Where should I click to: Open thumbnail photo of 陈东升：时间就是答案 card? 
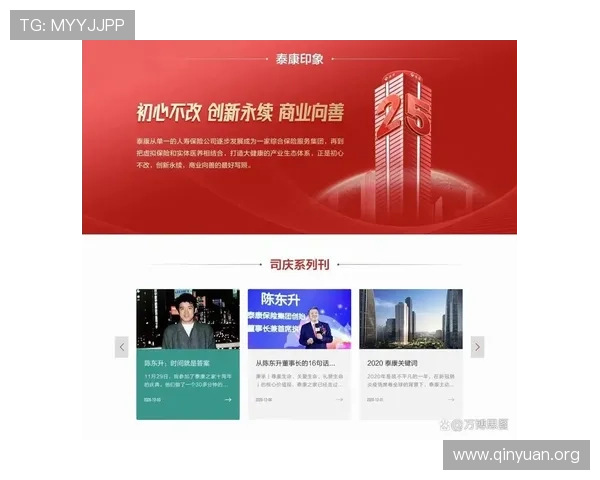pyautogui.click(x=188, y=319)
